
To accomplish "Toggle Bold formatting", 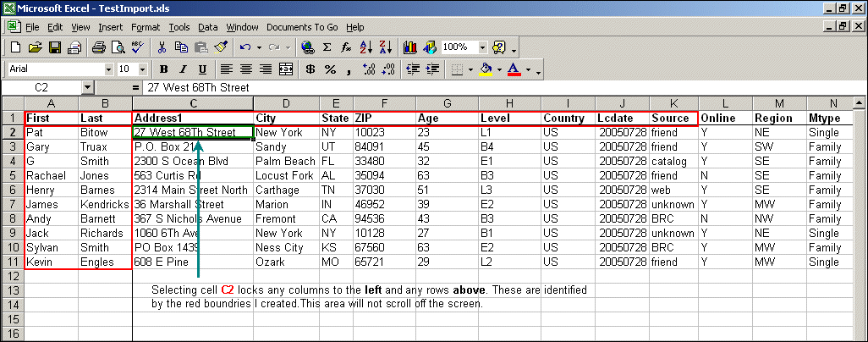I will tap(164, 69).
